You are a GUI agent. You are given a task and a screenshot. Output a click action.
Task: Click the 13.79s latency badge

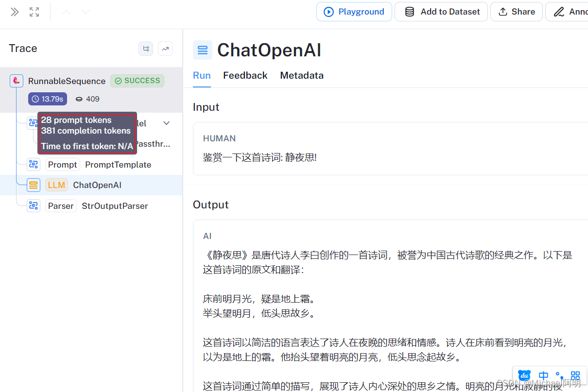47,99
